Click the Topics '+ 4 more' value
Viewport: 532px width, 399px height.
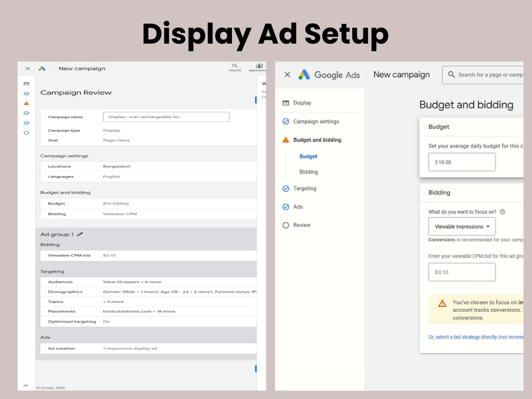[113, 301]
